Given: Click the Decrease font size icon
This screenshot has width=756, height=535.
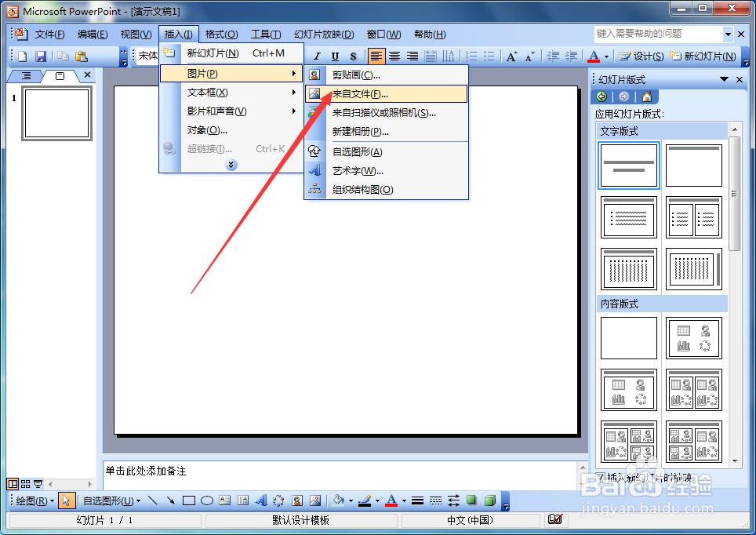Looking at the screenshot, I should [530, 56].
